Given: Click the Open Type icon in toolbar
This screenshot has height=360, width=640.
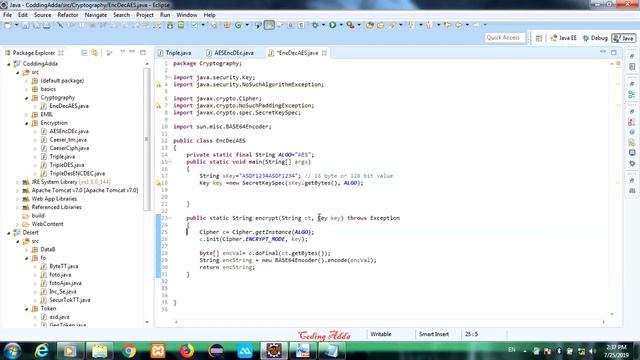Looking at the screenshot, I should [x=370, y=25].
